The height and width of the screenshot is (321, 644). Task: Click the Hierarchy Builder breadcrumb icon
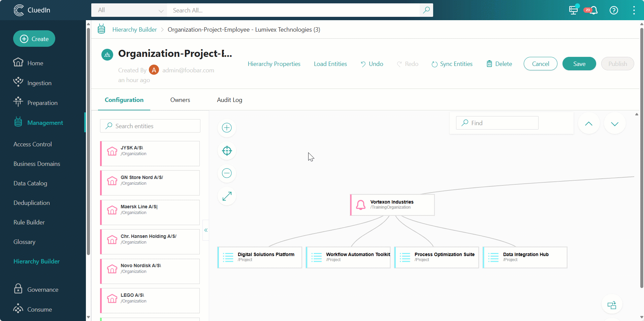click(x=101, y=29)
